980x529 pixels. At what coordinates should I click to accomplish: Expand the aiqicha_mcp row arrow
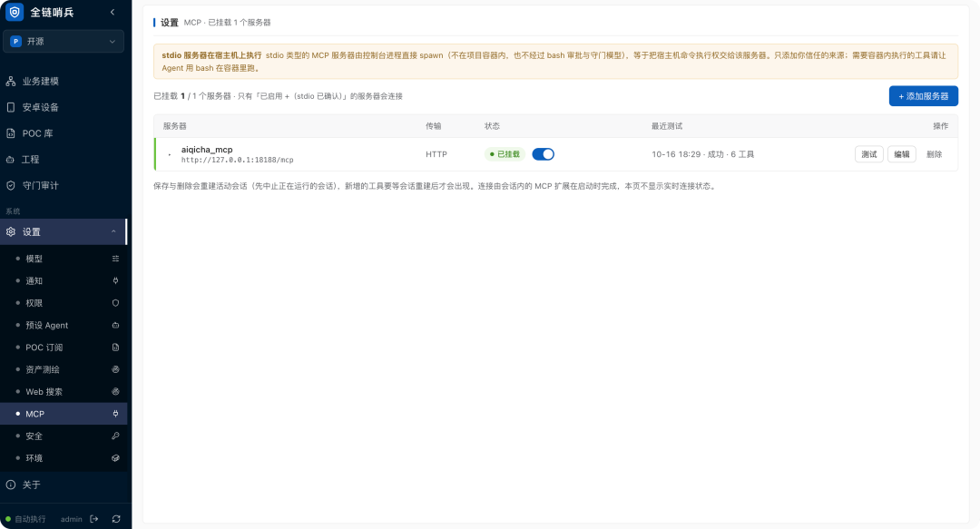coord(170,154)
